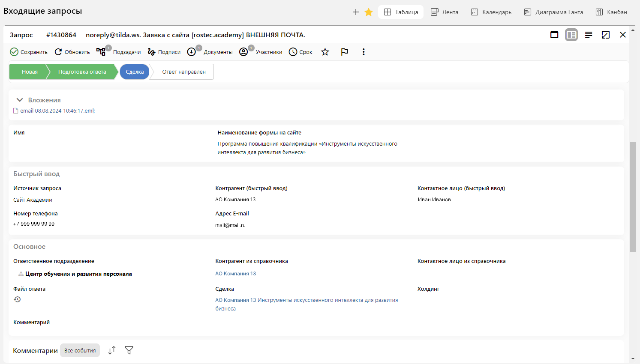The image size is (640, 364).
Task: Open Документы with download badge icon
Action: point(192,52)
